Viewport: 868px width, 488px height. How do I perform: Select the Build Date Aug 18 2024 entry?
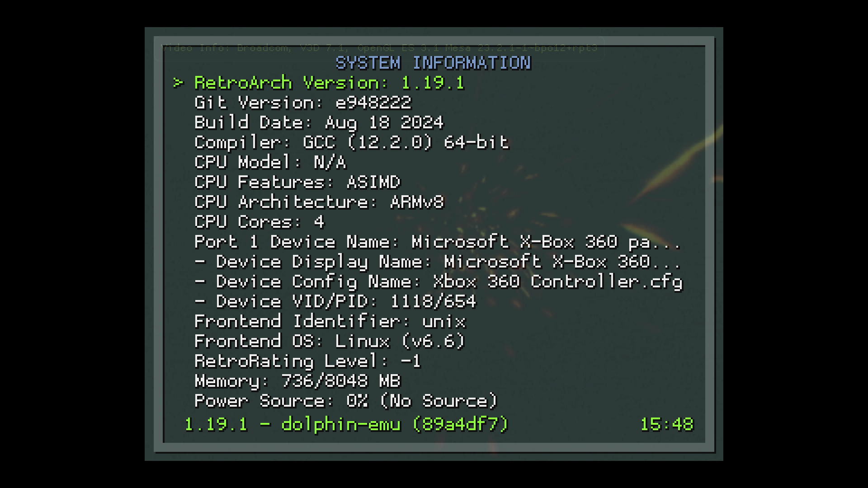319,123
